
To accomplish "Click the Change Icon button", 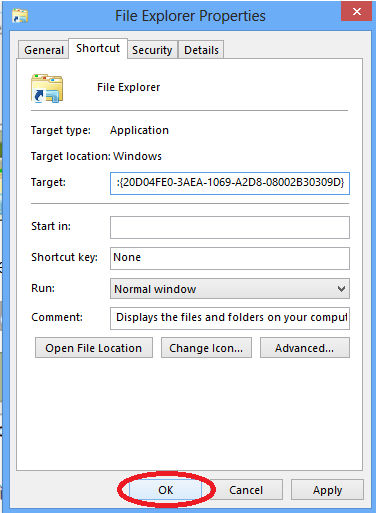I will [206, 348].
